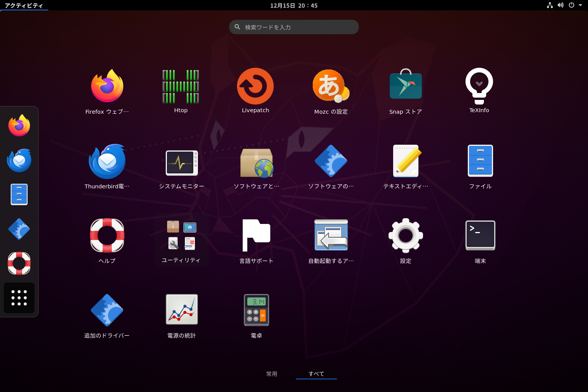Image resolution: width=588 pixels, height=392 pixels.
Task: Open ファイル from the app grid
Action: click(480, 161)
